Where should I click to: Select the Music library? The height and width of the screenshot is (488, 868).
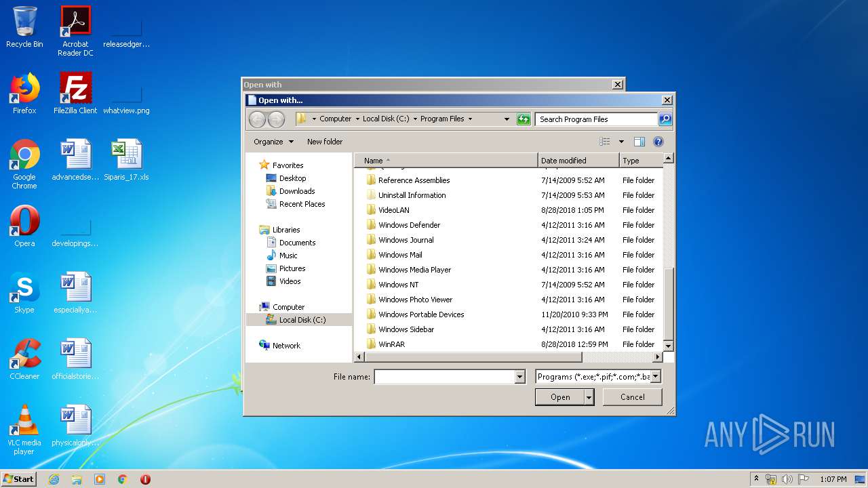click(288, 256)
